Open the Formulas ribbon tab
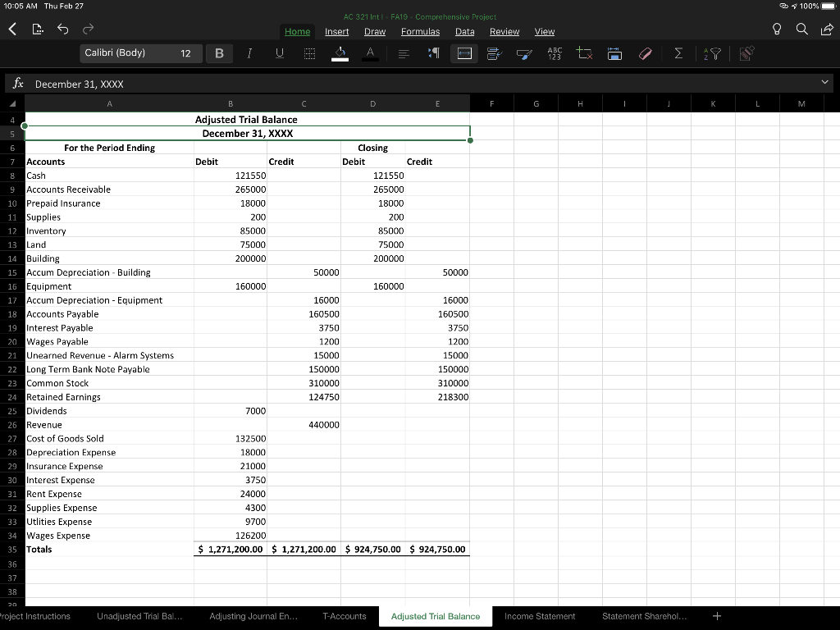This screenshot has width=840, height=630. 420,32
